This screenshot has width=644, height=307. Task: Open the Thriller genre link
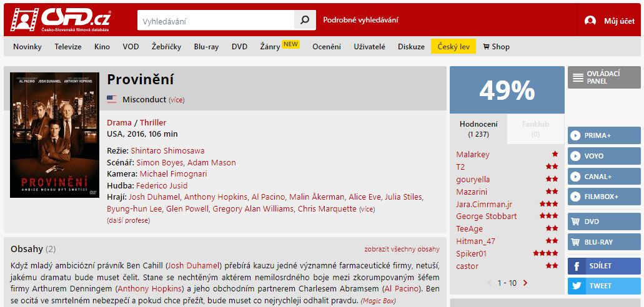[153, 122]
